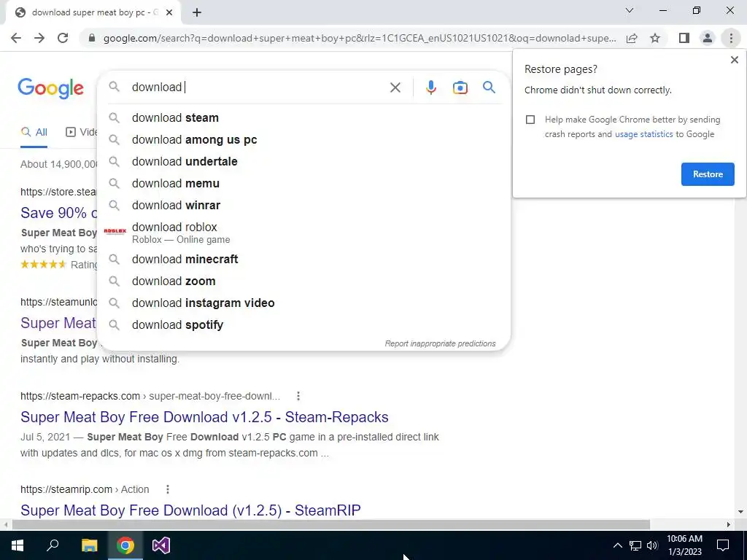
Task: Open the volume tray icon
Action: (652, 545)
